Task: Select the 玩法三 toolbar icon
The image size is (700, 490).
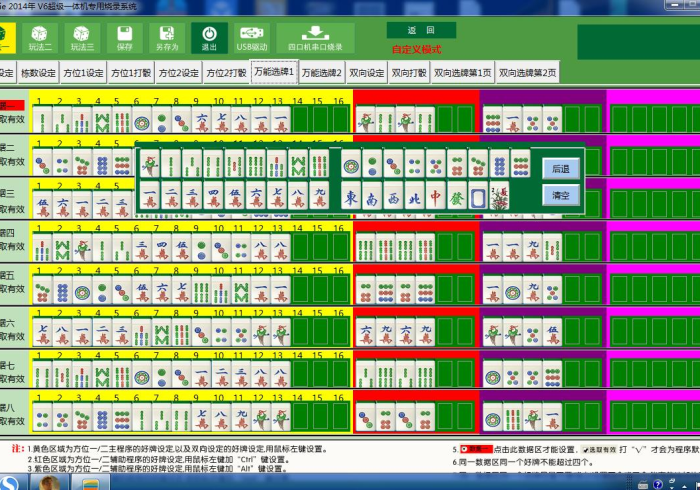Action: point(82,39)
